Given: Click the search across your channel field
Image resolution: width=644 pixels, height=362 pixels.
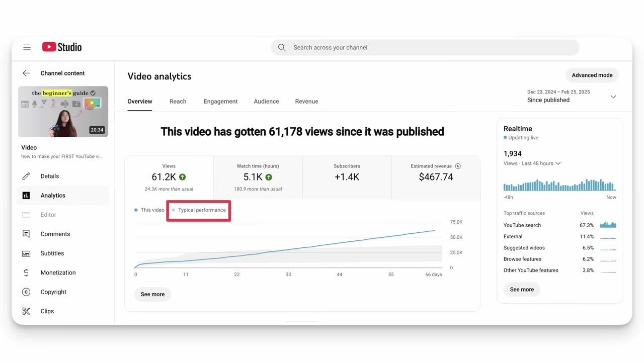Looking at the screenshot, I should click(x=425, y=48).
